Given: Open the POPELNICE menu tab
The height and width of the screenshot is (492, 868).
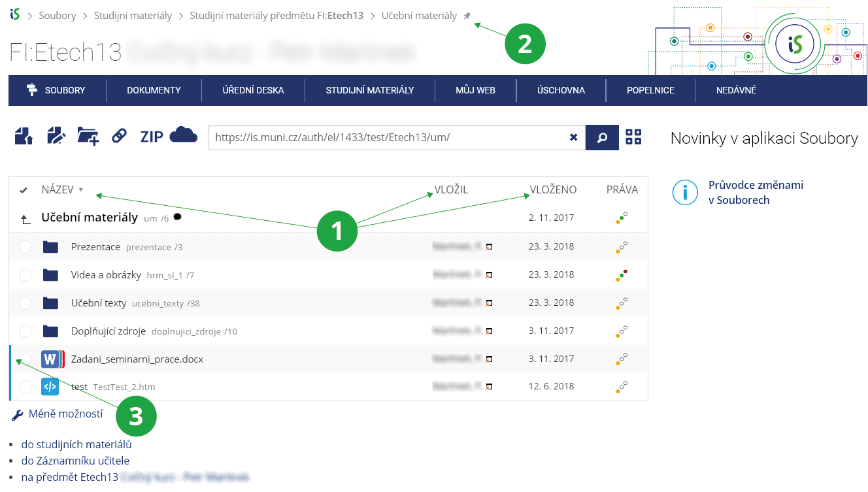Looking at the screenshot, I should (x=650, y=91).
